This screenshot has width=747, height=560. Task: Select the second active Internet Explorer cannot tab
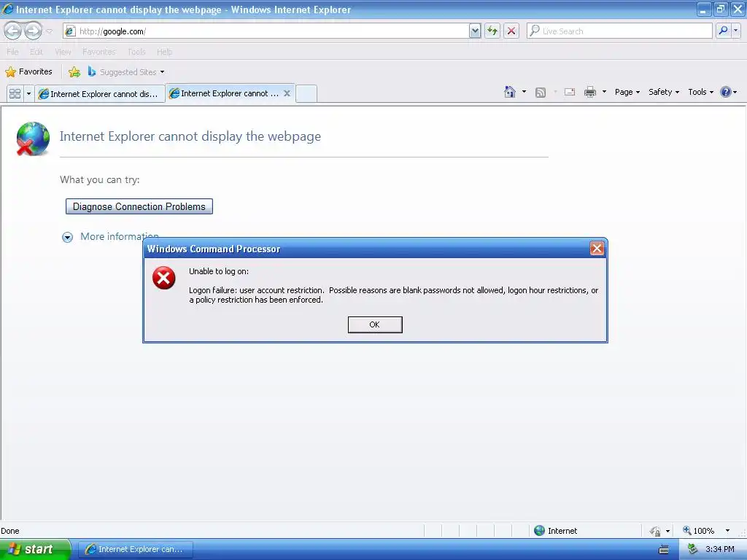pyautogui.click(x=225, y=93)
